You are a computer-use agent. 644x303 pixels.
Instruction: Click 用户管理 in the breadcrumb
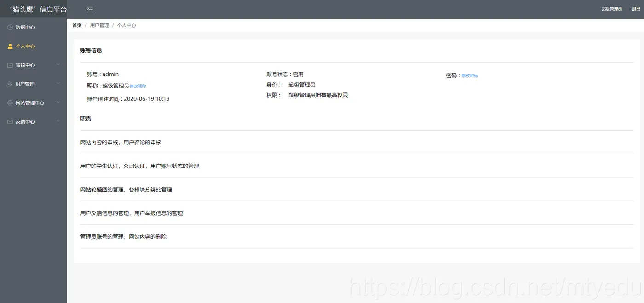tap(99, 25)
